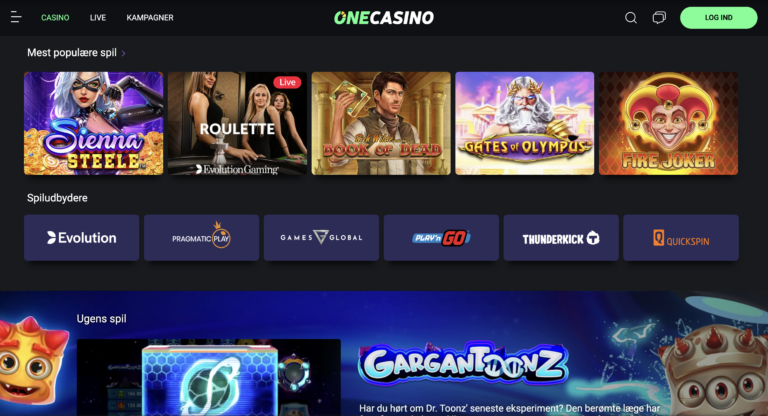Open the hamburger menu icon
Screen dimensions: 768x416
(x=16, y=17)
